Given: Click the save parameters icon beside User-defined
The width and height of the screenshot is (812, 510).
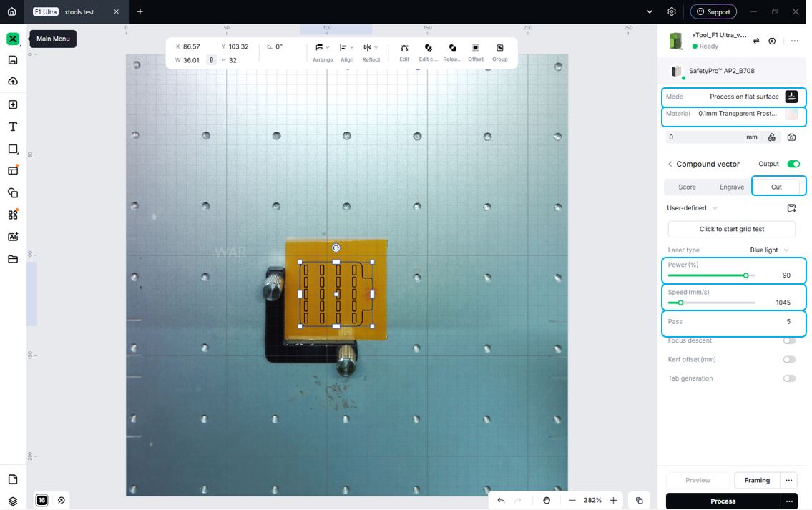Looking at the screenshot, I should tap(791, 208).
